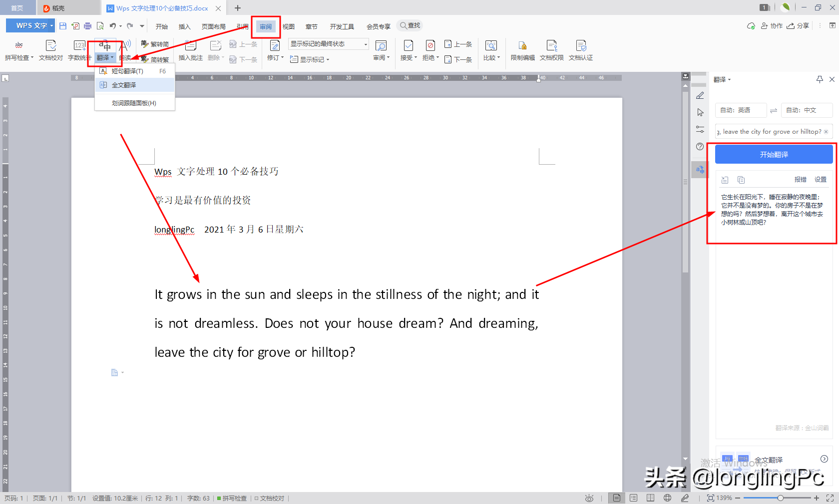Open target language 自动: 中文 selector
839x504 pixels.
click(807, 110)
